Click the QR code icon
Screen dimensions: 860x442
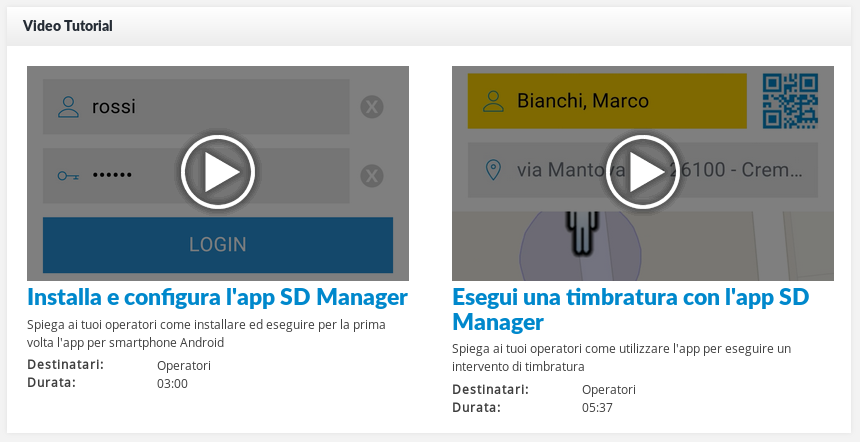pos(790,101)
